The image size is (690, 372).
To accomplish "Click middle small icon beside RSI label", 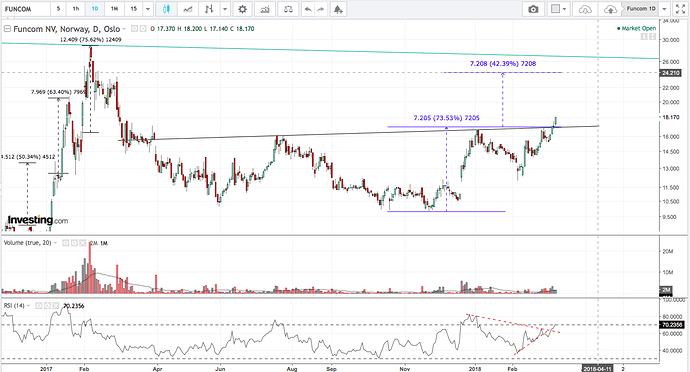I will point(47,306).
